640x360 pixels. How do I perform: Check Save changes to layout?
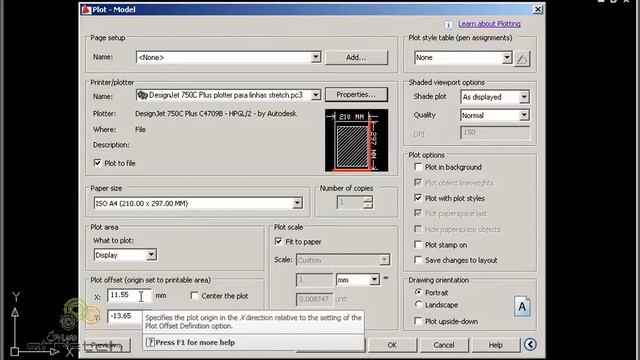(x=418, y=260)
